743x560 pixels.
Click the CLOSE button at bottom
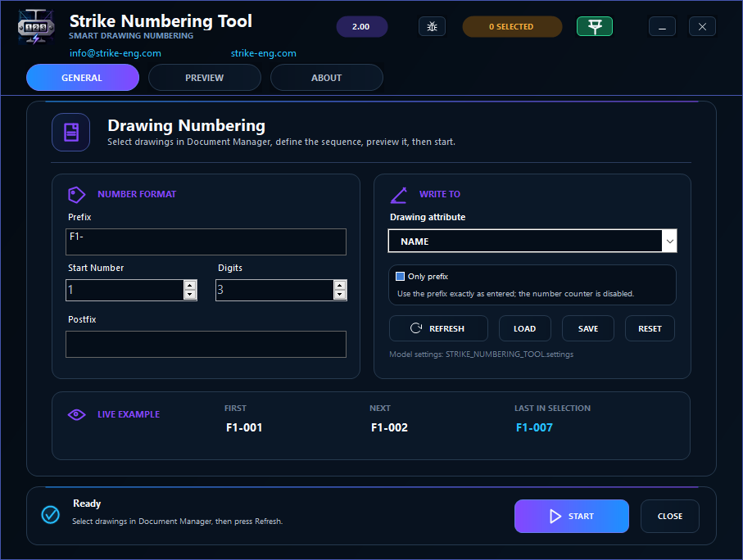[669, 516]
